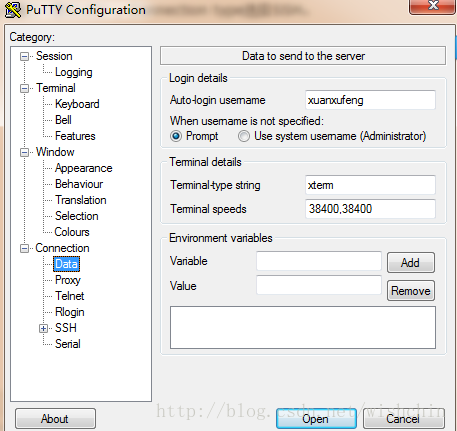Go to the Keyboard settings panel
This screenshot has width=457, height=431.
pyautogui.click(x=77, y=104)
